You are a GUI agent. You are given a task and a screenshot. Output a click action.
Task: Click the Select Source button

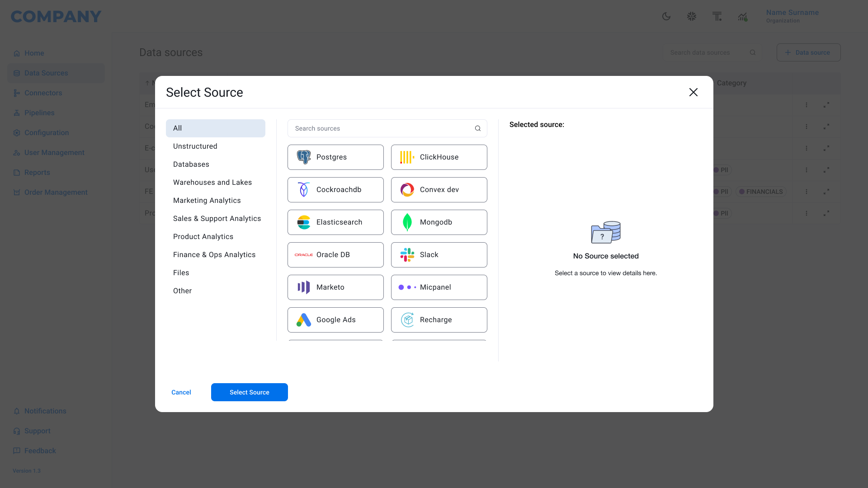pos(249,392)
